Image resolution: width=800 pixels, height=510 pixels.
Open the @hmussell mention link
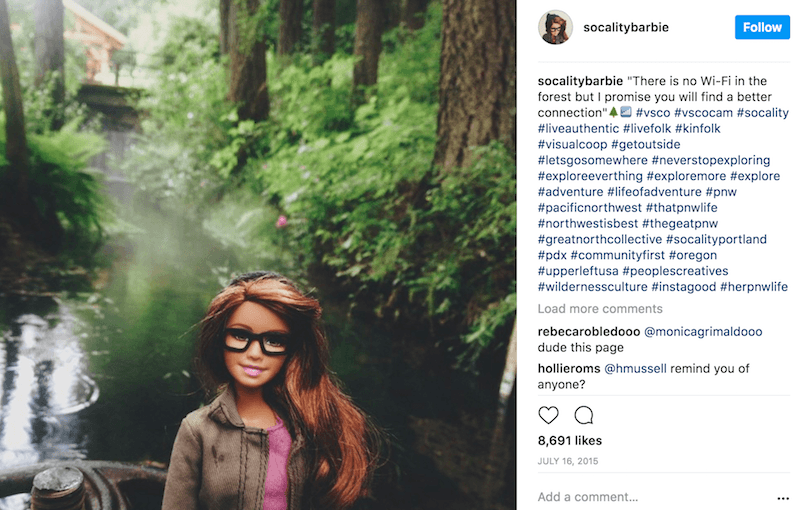coord(643,369)
